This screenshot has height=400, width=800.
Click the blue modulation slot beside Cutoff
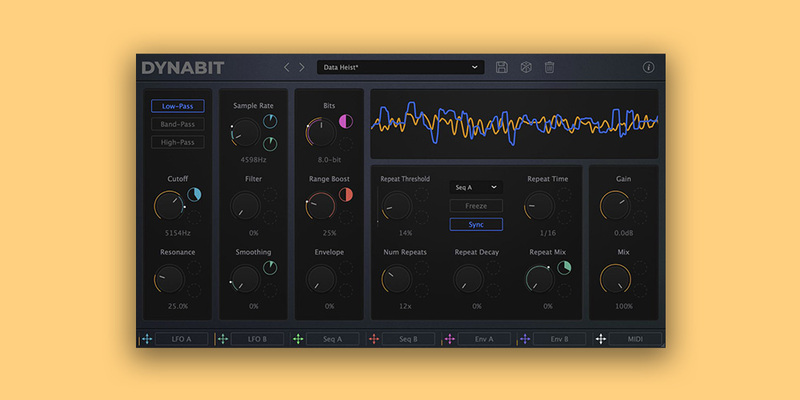point(194,194)
